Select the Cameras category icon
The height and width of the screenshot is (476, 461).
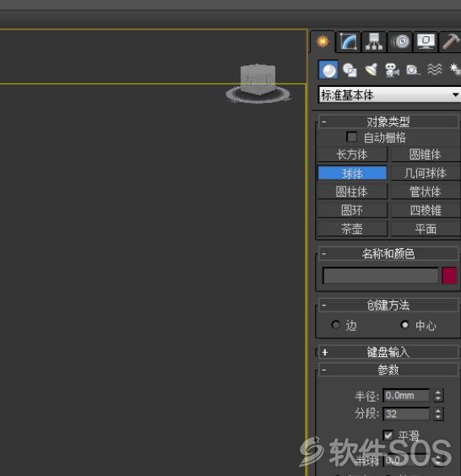coord(392,70)
